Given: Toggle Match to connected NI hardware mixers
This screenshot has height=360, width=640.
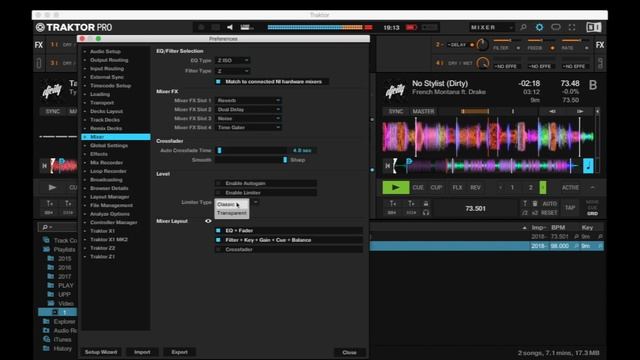Looking at the screenshot, I should coord(218,82).
